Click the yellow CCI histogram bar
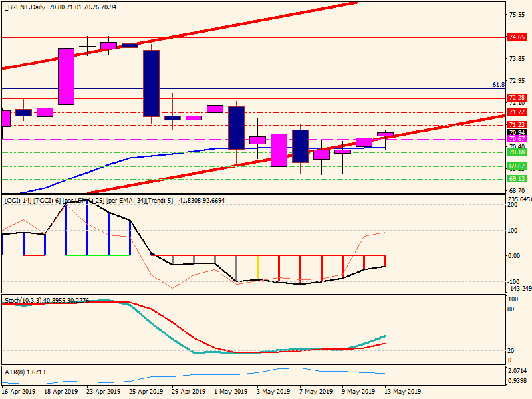This screenshot has width=532, height=399. (x=257, y=268)
